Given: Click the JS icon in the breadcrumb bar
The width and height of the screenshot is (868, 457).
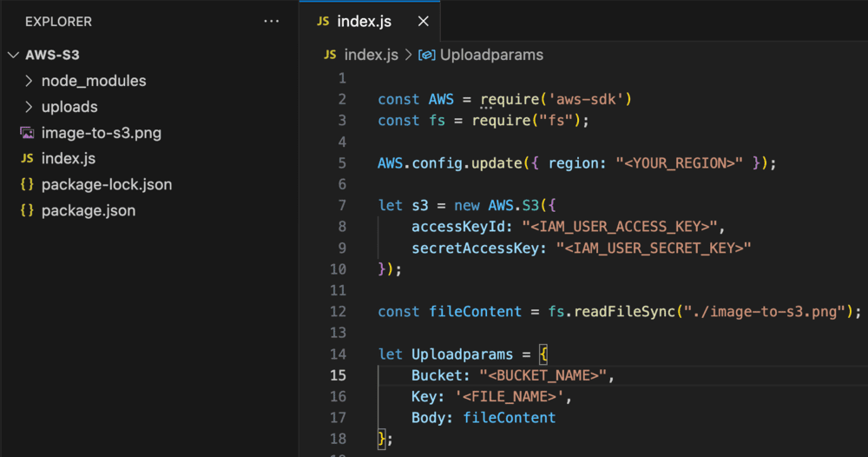Looking at the screenshot, I should click(x=330, y=55).
